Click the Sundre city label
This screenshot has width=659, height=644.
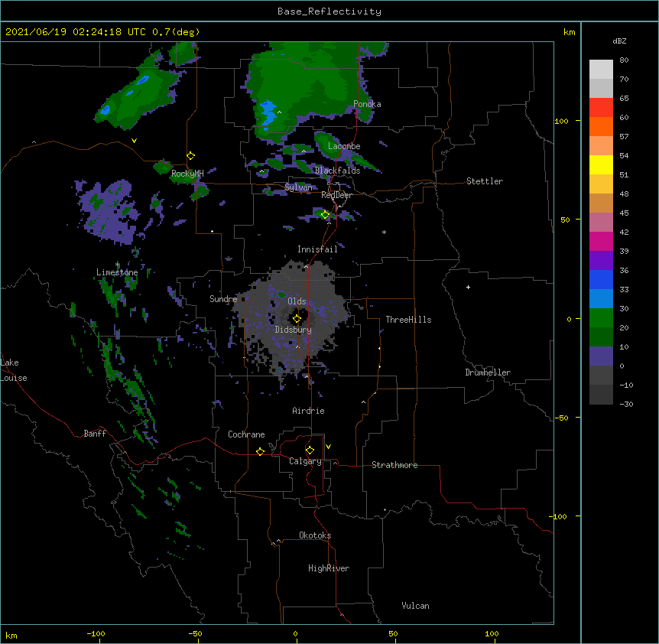pos(223,299)
